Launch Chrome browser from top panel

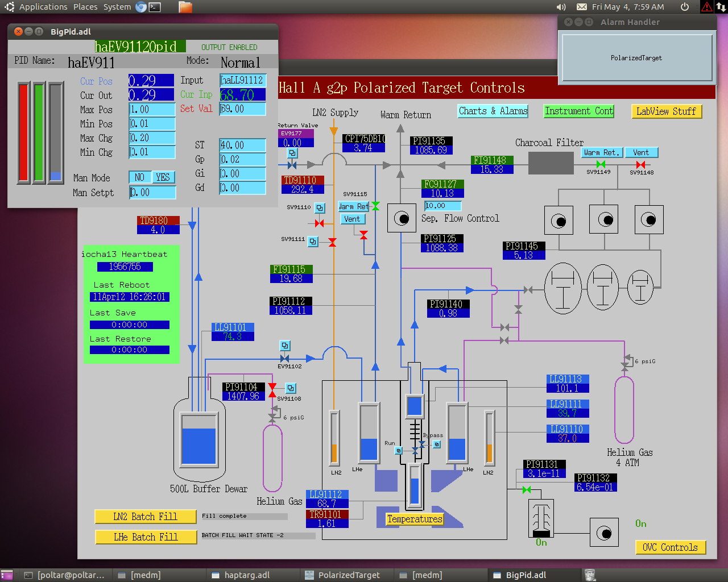(x=141, y=7)
